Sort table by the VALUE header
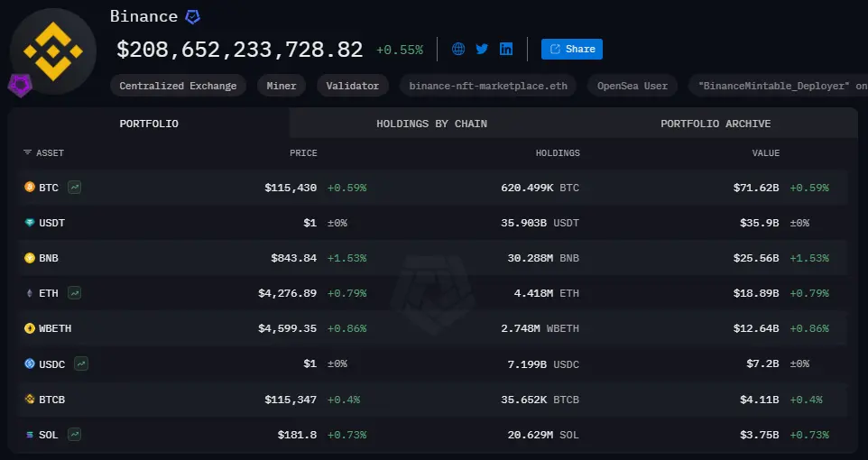This screenshot has height=460, width=868. (x=765, y=153)
